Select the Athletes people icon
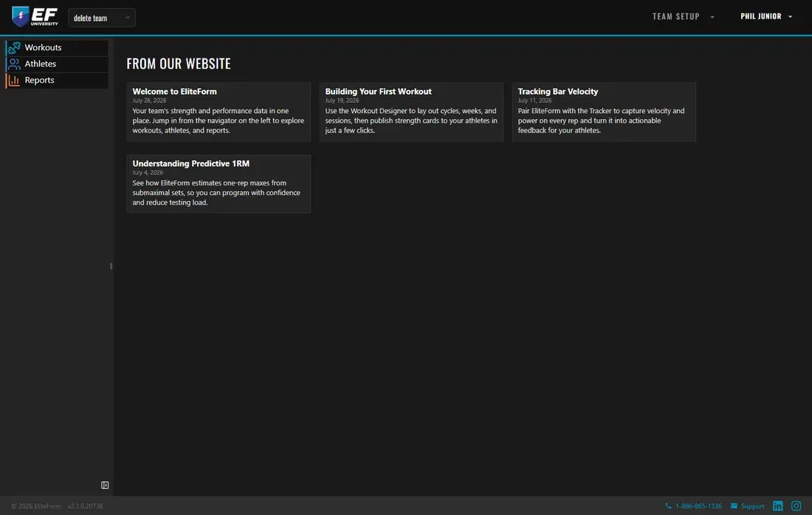Image resolution: width=812 pixels, height=515 pixels. point(14,64)
